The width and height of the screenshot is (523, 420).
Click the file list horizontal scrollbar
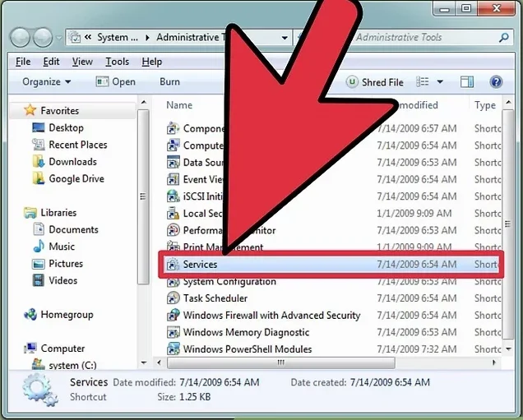pos(281,362)
